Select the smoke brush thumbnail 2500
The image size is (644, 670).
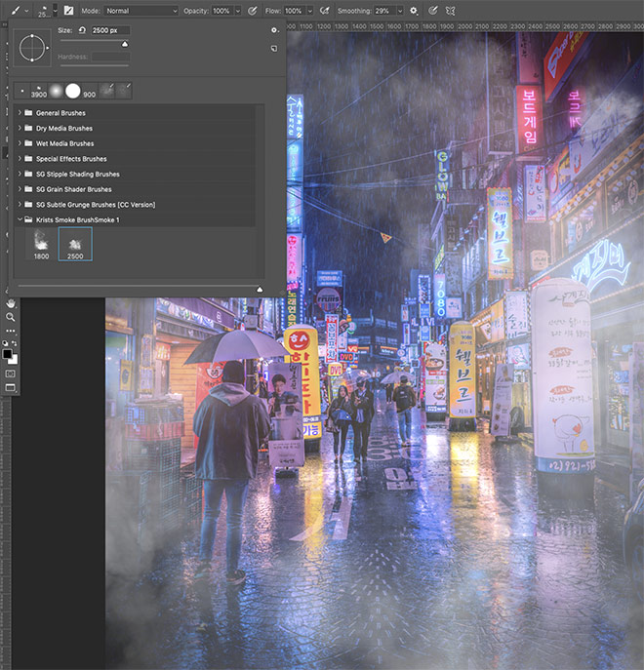(x=75, y=244)
